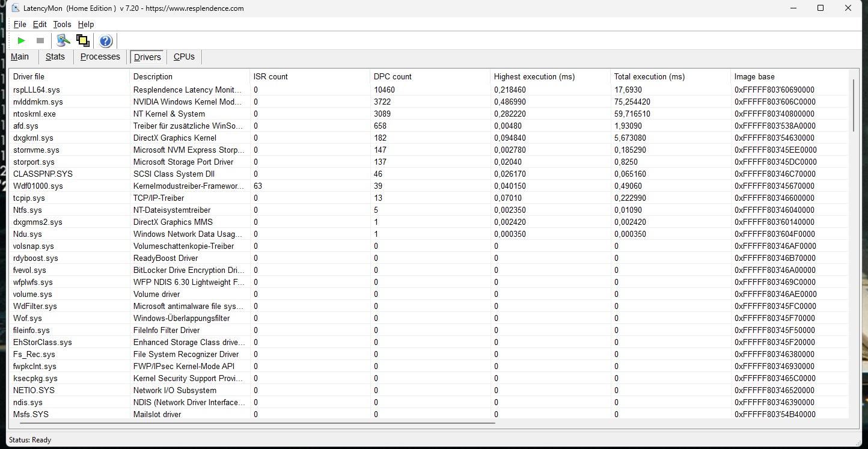Open the Tools menu
Viewport: 868px width, 449px height.
62,25
